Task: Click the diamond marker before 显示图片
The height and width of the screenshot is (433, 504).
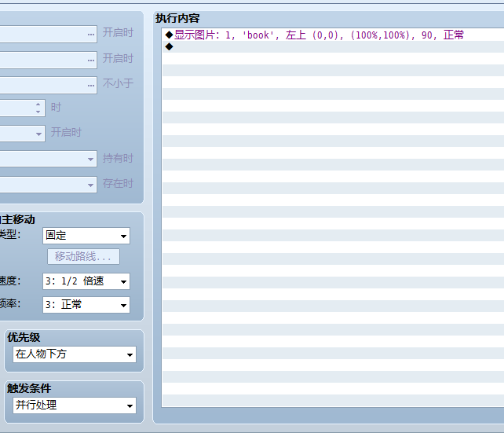Action: click(x=169, y=35)
